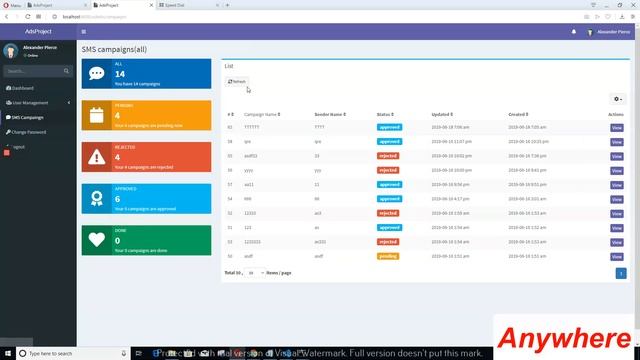
Task: Click View in the first table row
Action: click(617, 128)
